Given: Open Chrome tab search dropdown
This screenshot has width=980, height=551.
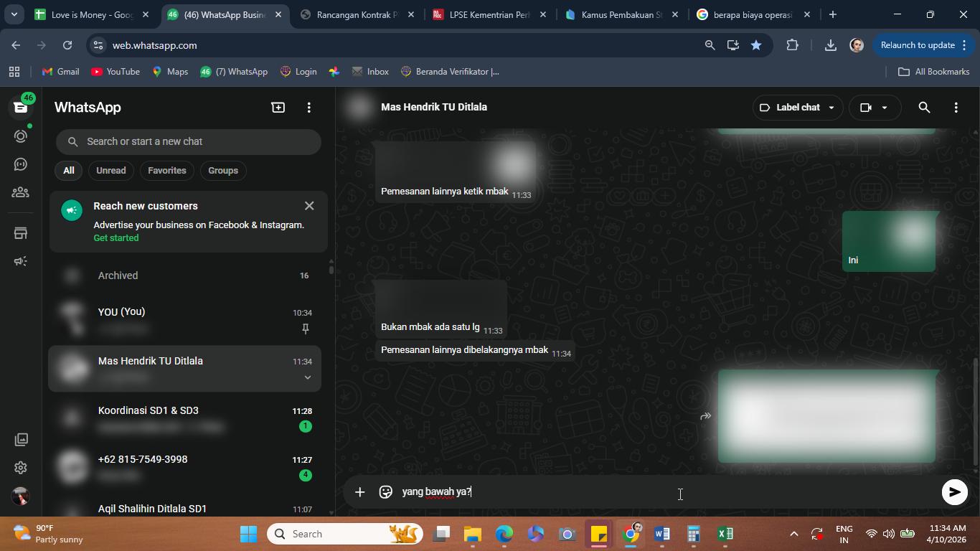Looking at the screenshot, I should 14,14.
